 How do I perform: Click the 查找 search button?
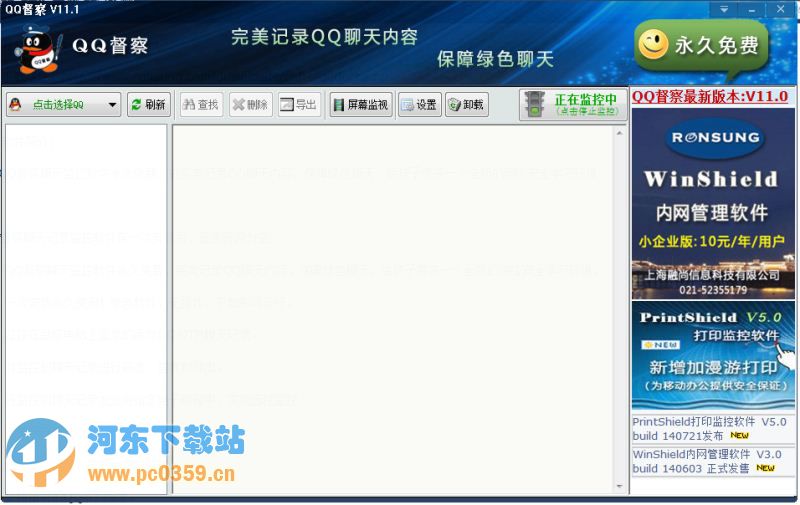[201, 105]
